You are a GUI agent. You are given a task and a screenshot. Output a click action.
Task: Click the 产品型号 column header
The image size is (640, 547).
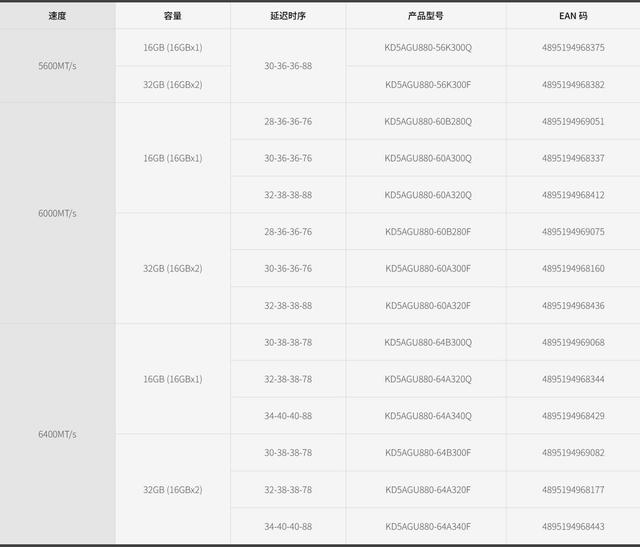pos(426,16)
